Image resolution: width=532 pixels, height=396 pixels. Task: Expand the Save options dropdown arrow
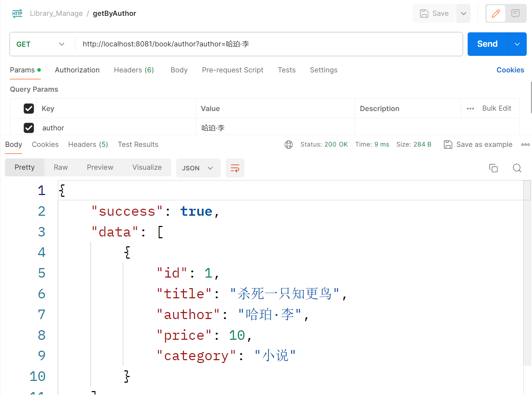pyautogui.click(x=463, y=14)
